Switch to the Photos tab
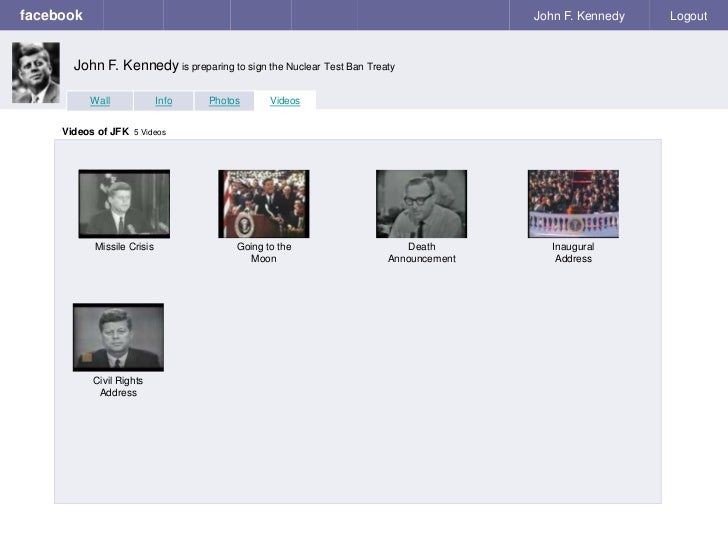728x546 pixels. 224,101
